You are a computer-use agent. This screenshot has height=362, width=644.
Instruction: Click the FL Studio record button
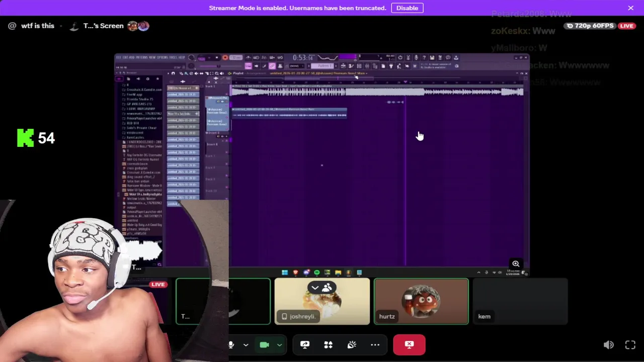(225, 57)
